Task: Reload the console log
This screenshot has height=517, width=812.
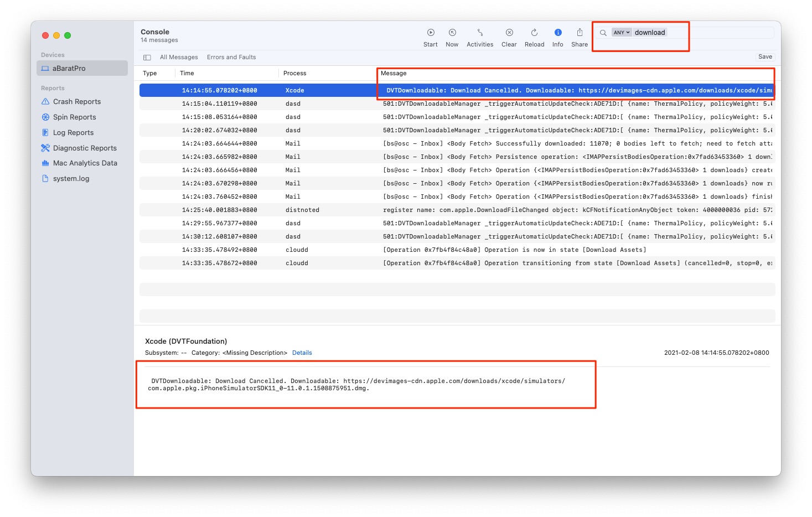Action: [535, 37]
